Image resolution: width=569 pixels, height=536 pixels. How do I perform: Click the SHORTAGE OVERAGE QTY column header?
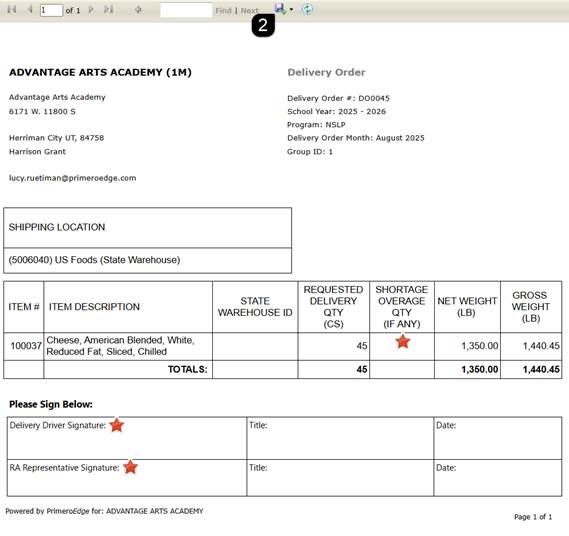point(402,307)
